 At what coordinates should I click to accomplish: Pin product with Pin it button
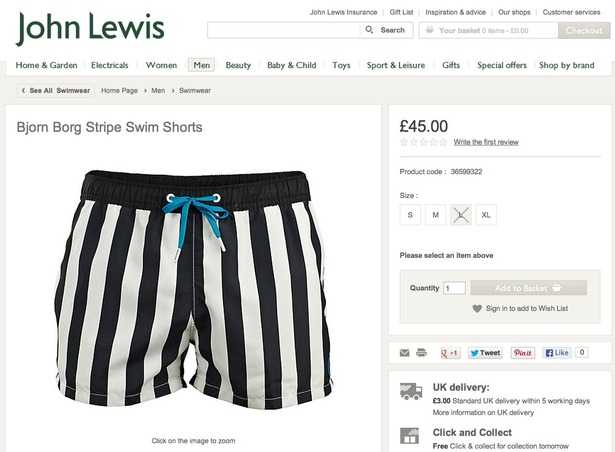coord(523,353)
